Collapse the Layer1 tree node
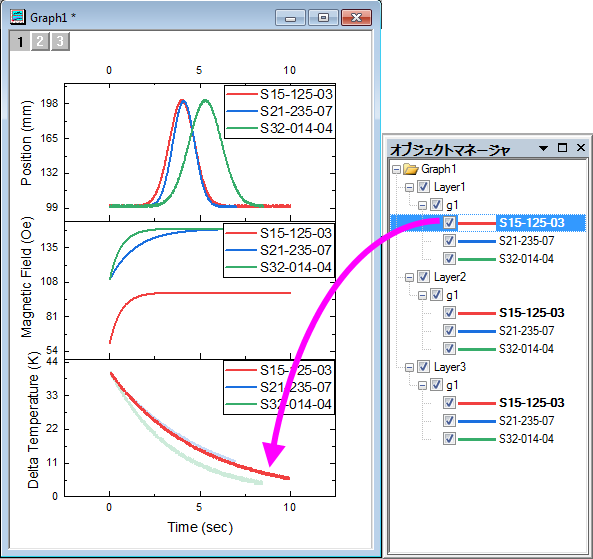This screenshot has height=559, width=593. (x=409, y=187)
